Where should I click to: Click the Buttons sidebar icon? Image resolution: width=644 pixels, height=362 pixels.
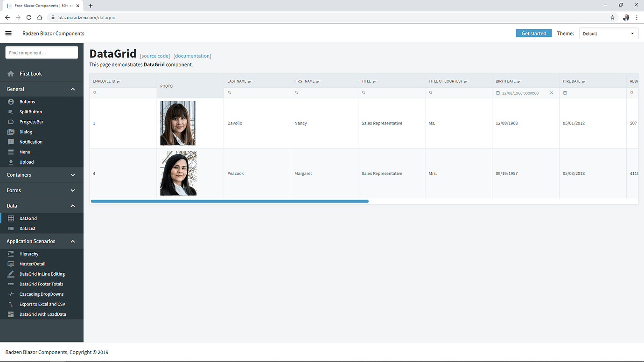[x=11, y=102]
